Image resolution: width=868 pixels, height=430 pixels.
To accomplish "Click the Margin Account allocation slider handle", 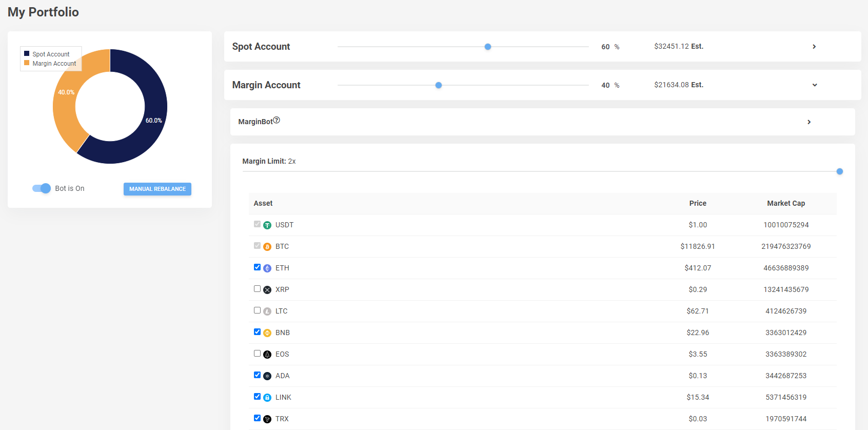I will point(439,85).
